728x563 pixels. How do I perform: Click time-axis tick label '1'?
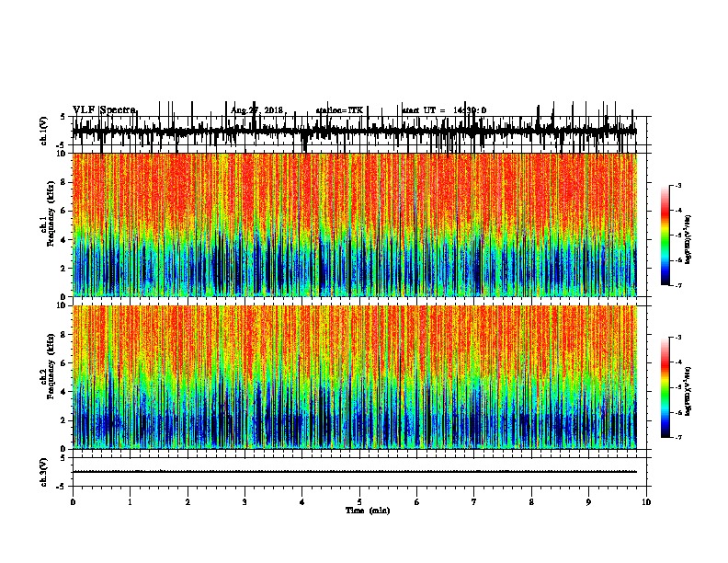click(x=130, y=502)
